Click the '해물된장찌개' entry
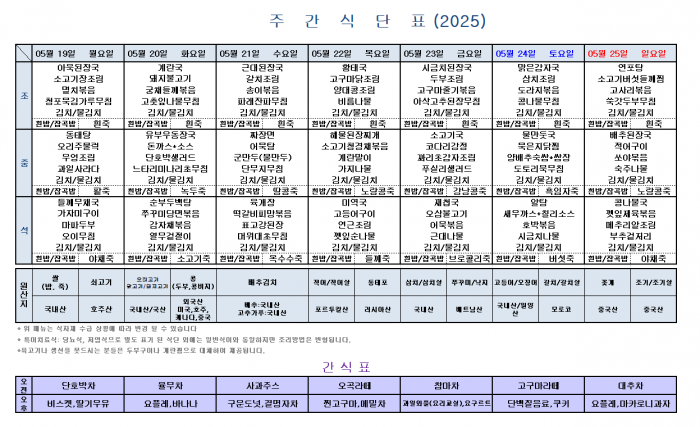700x427 pixels. [354, 135]
